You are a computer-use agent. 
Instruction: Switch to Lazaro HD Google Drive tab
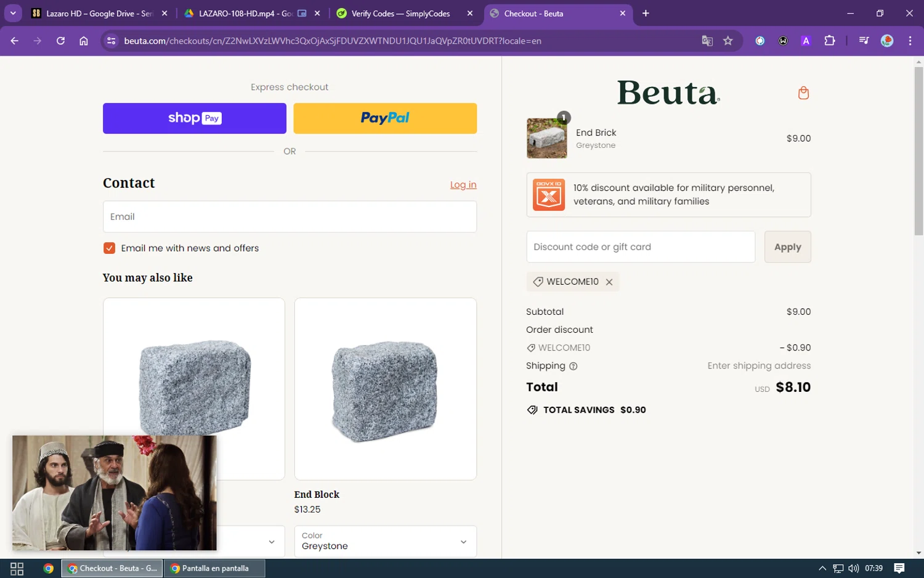point(92,13)
